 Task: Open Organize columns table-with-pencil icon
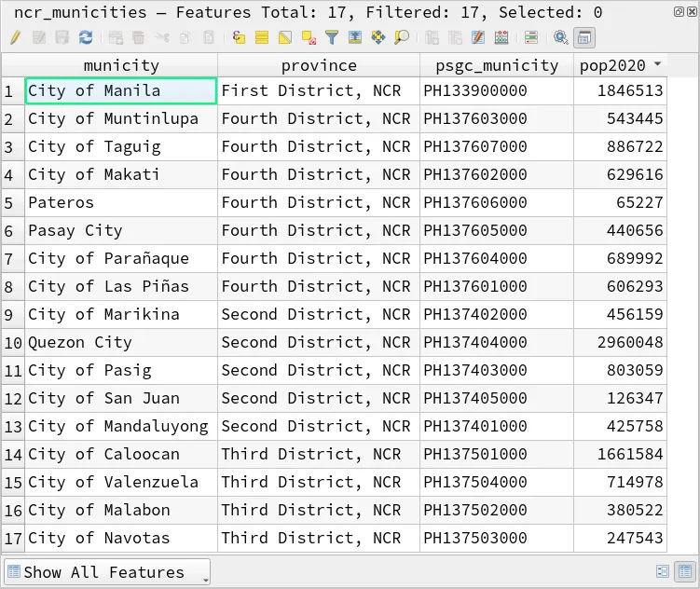coord(478,37)
